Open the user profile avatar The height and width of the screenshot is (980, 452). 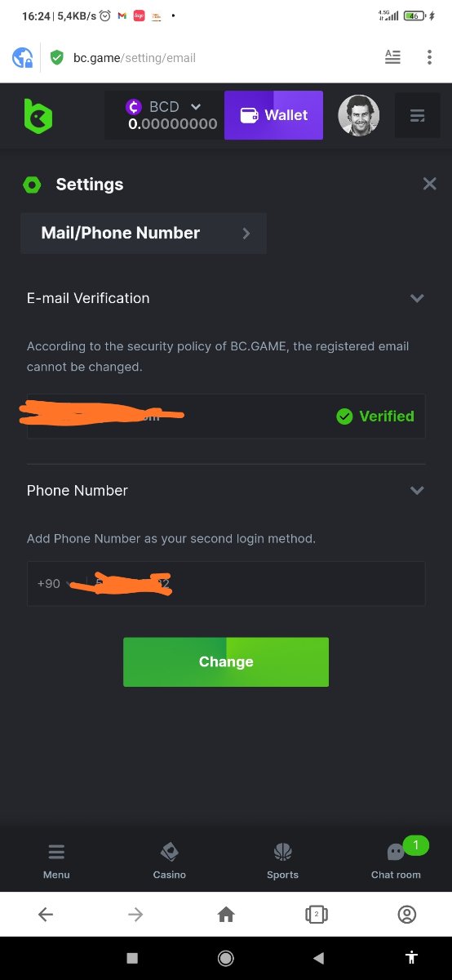point(359,116)
